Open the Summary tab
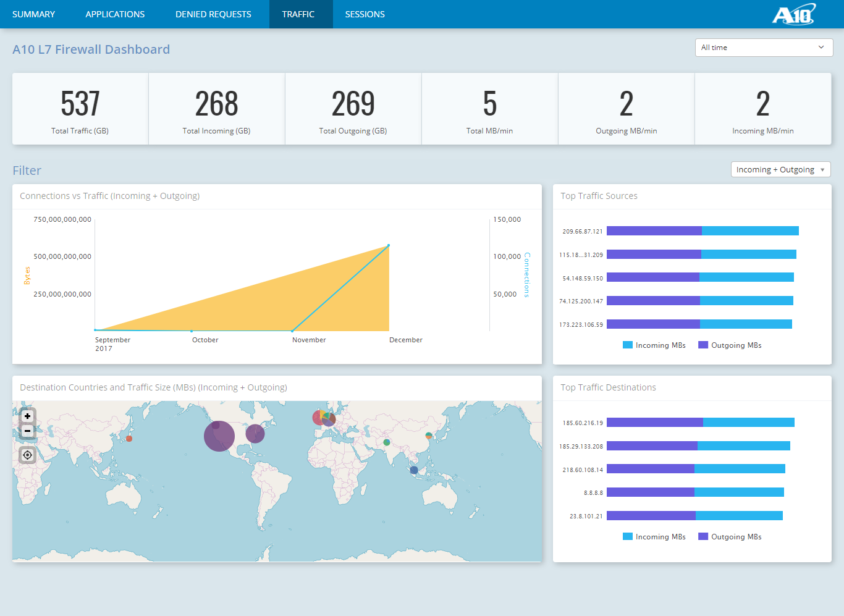The width and height of the screenshot is (844, 616). [33, 14]
